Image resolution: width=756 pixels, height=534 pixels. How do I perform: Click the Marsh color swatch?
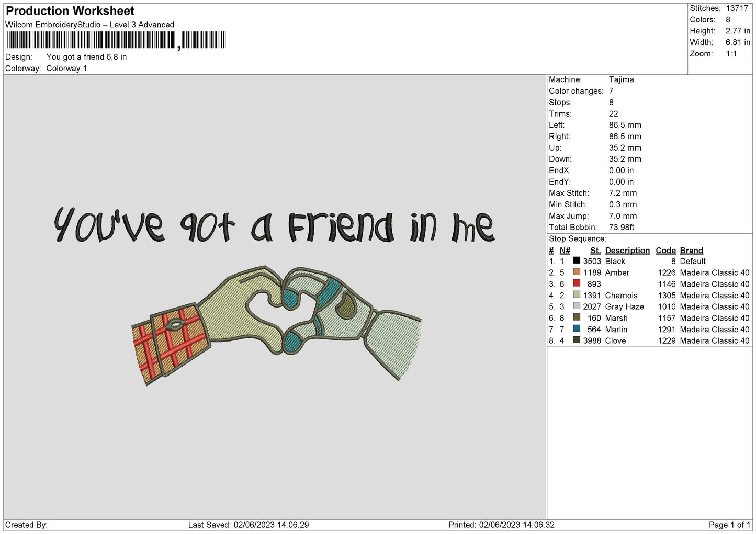click(577, 317)
